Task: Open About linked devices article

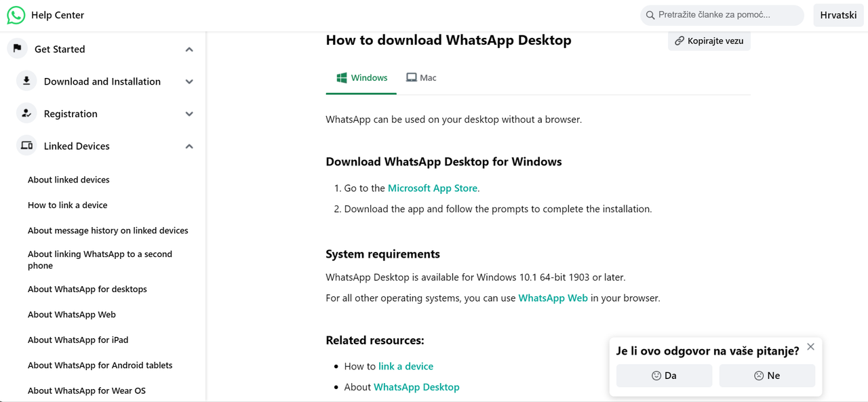Action: (68, 180)
